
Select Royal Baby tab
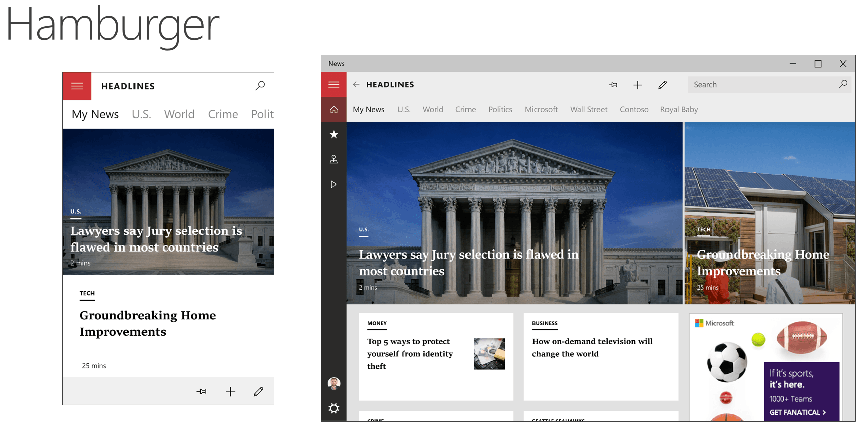[x=679, y=109]
